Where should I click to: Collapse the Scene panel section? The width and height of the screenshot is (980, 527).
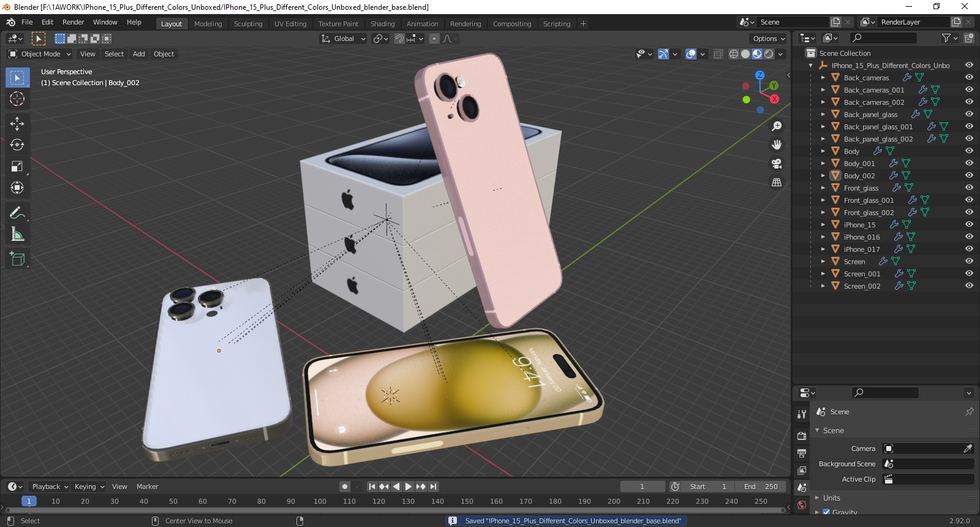click(817, 431)
